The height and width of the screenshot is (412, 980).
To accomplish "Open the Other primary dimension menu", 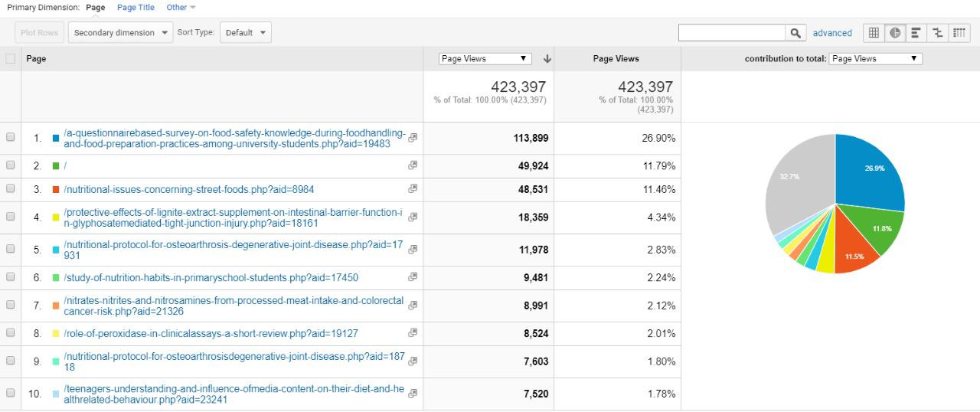I will [181, 8].
